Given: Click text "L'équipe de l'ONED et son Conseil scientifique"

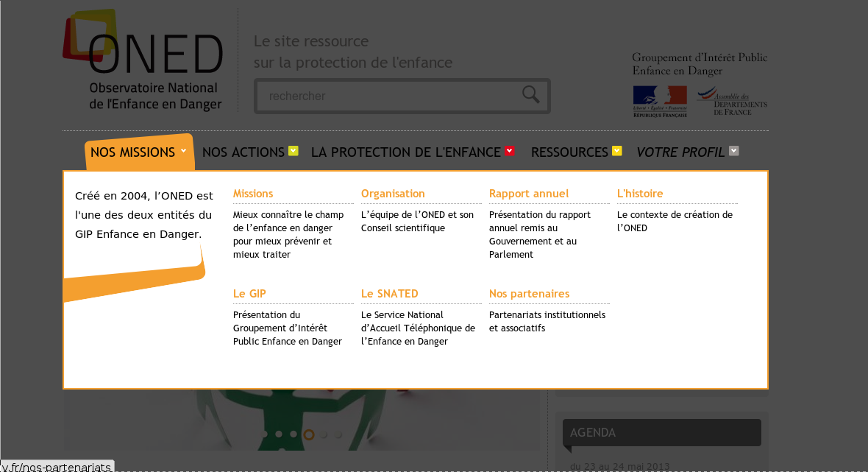Looking at the screenshot, I should pos(417,221).
